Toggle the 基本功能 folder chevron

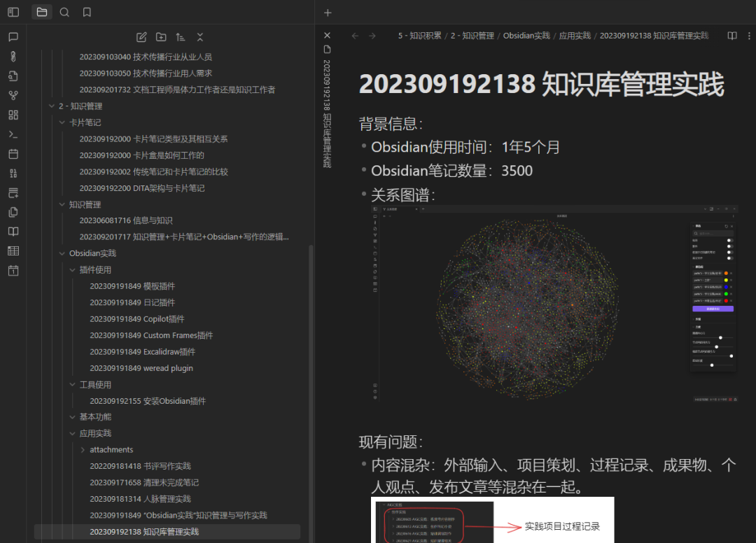point(72,417)
